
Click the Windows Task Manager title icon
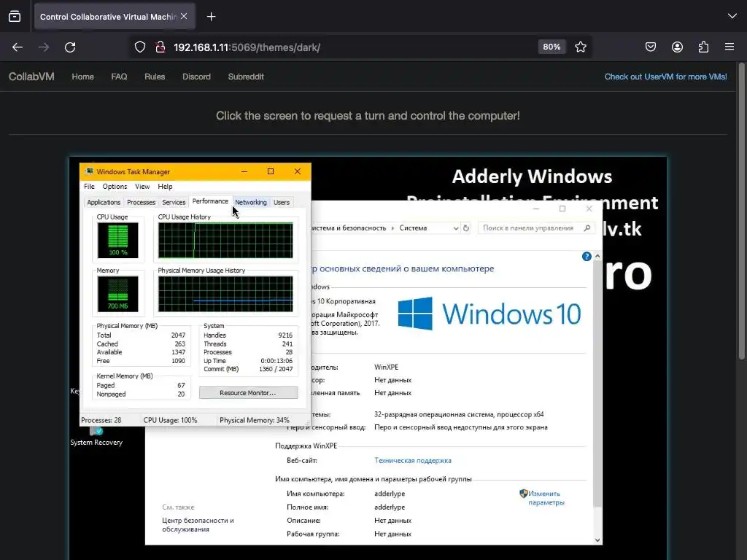pyautogui.click(x=89, y=171)
